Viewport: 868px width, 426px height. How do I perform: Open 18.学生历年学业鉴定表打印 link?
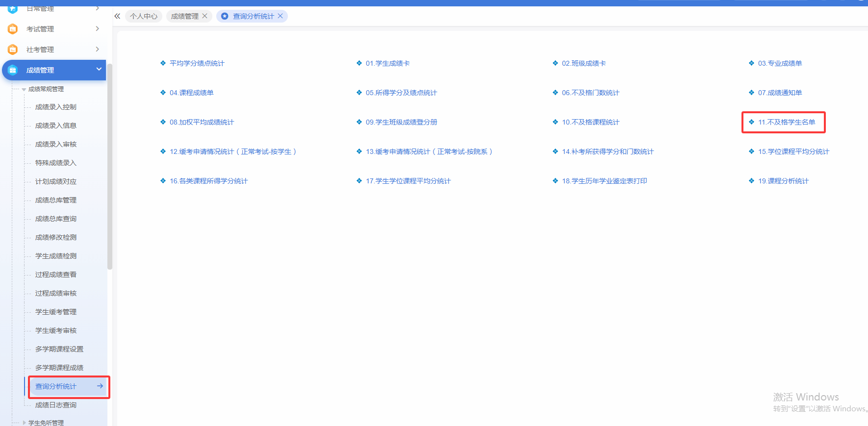point(604,181)
